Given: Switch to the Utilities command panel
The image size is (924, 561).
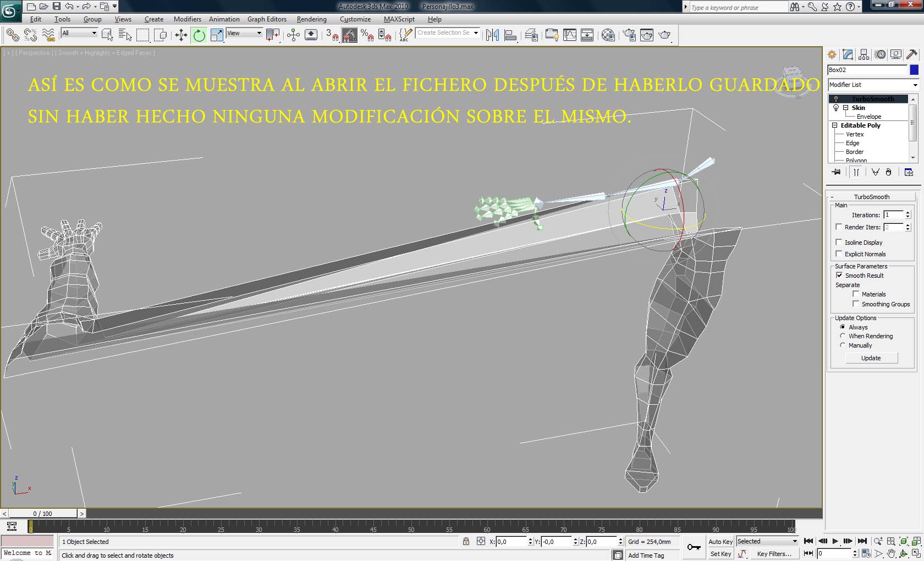Looking at the screenshot, I should (x=912, y=54).
